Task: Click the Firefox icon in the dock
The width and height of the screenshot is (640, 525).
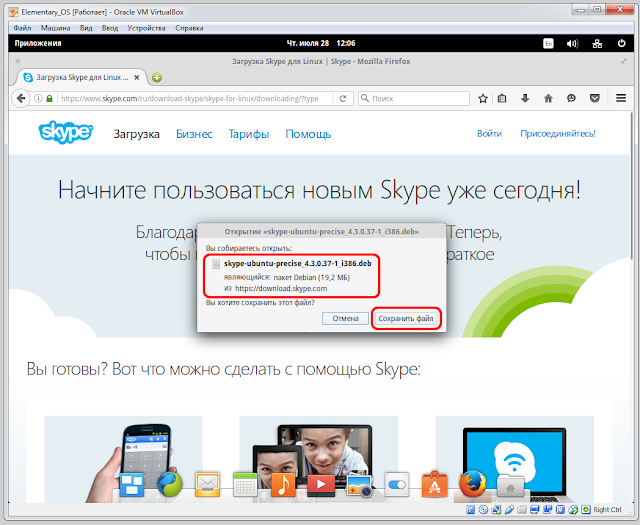Action: (x=473, y=484)
